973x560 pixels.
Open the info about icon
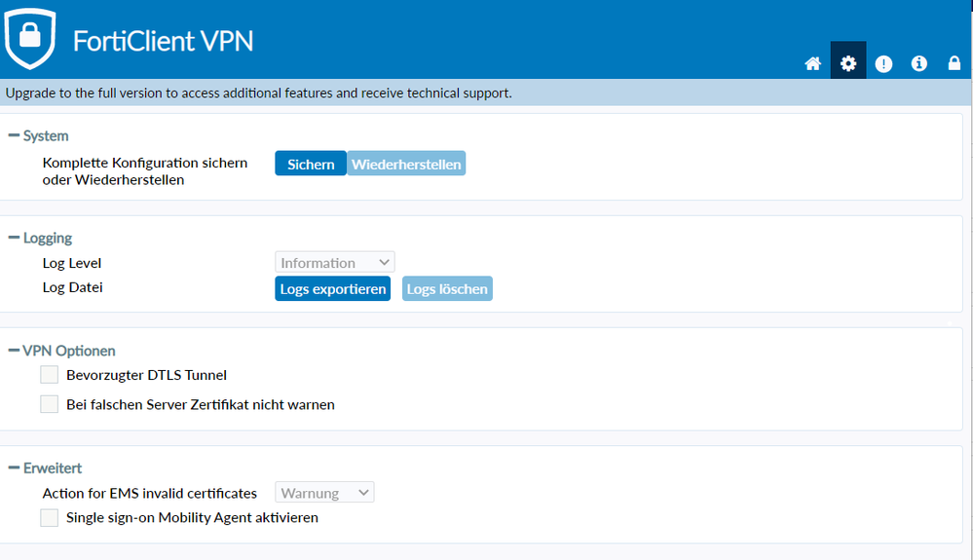click(x=918, y=64)
